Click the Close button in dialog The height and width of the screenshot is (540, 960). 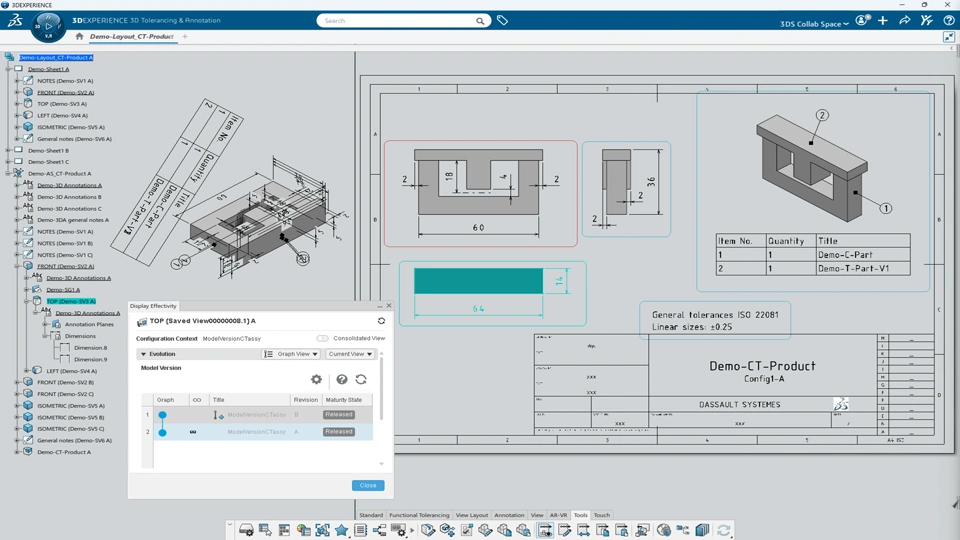point(368,486)
